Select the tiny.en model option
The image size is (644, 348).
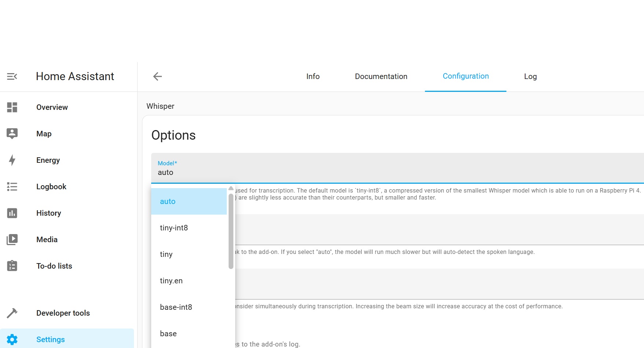coord(189,281)
